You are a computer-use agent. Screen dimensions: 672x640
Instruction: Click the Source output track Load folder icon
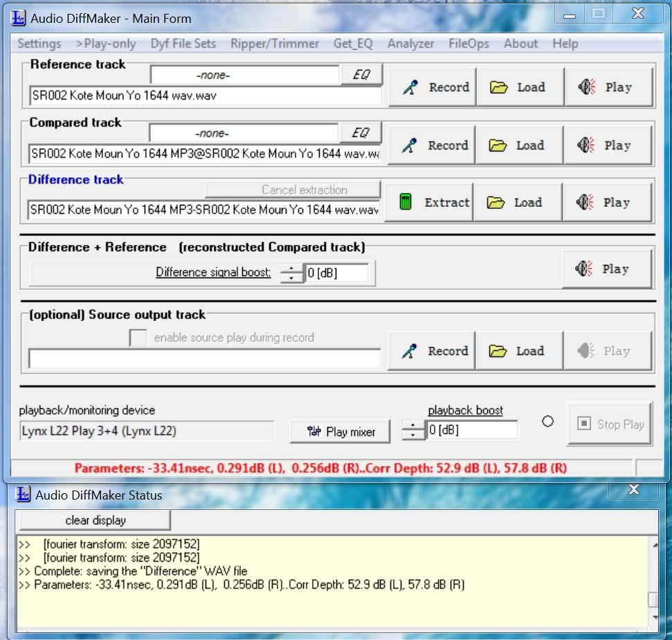click(498, 351)
